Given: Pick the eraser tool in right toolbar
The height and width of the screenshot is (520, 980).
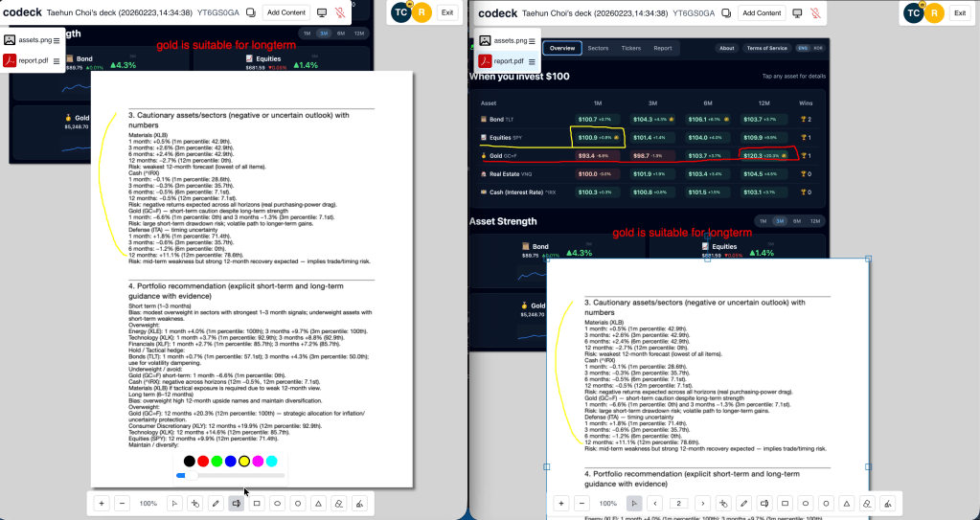Looking at the screenshot, I should click(867, 503).
